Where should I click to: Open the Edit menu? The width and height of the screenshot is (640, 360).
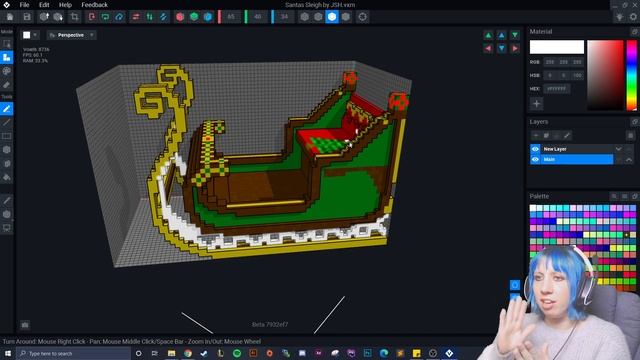44,5
